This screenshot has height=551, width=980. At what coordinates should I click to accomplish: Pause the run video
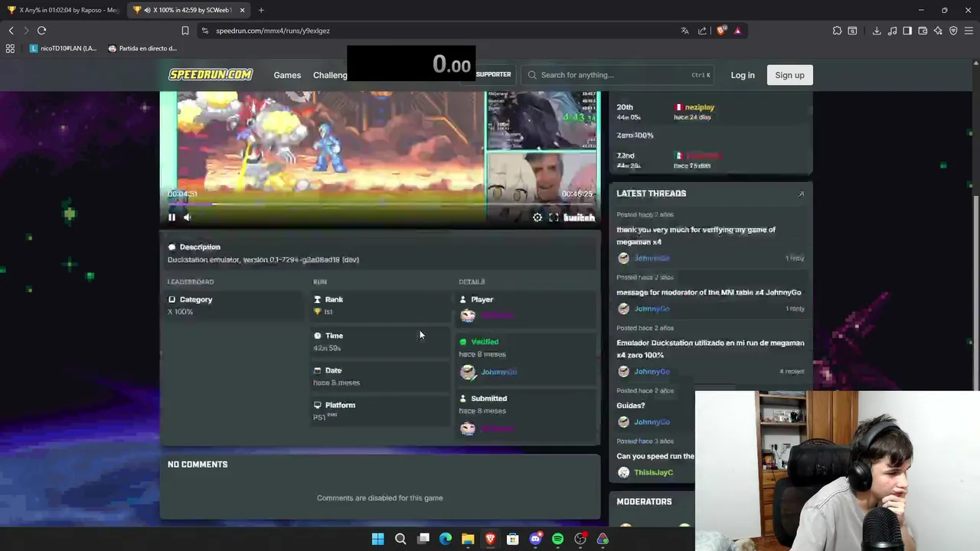171,217
